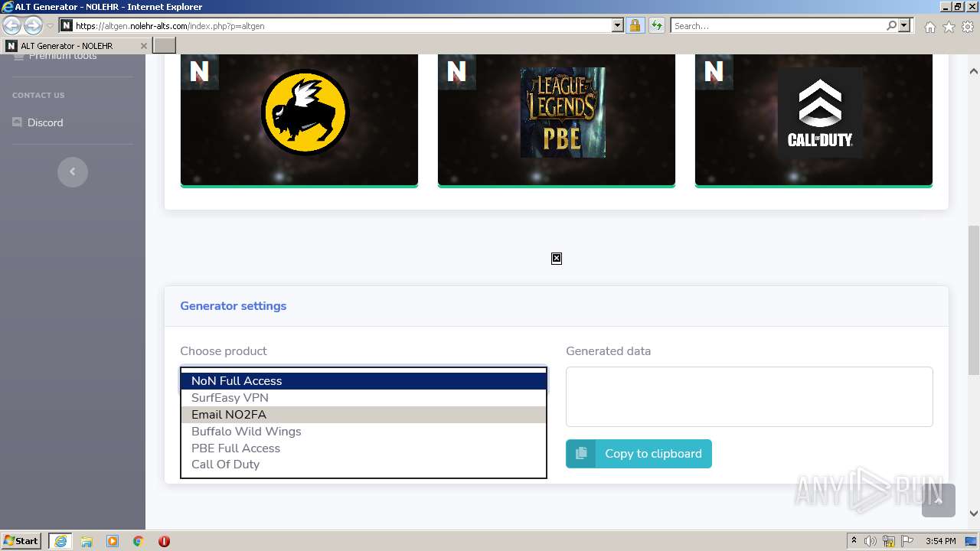Click the clock showing 3:54 PM

(940, 541)
